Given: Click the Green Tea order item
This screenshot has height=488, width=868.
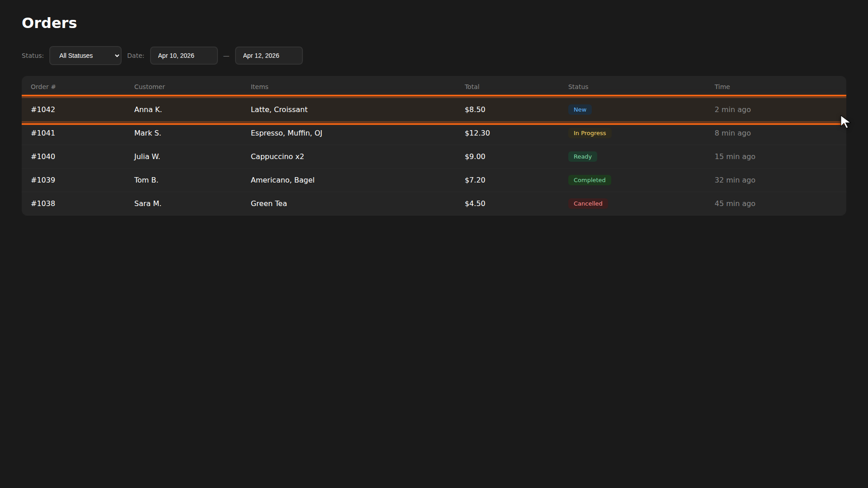Looking at the screenshot, I should coord(269,204).
